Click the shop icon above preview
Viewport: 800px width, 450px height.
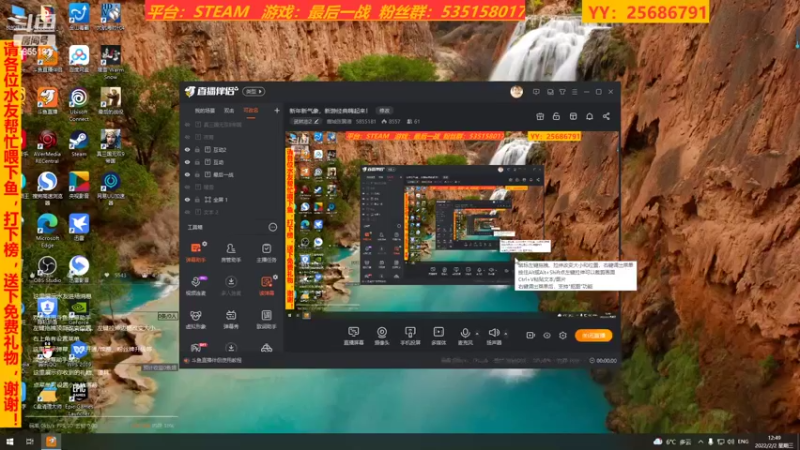(x=573, y=116)
